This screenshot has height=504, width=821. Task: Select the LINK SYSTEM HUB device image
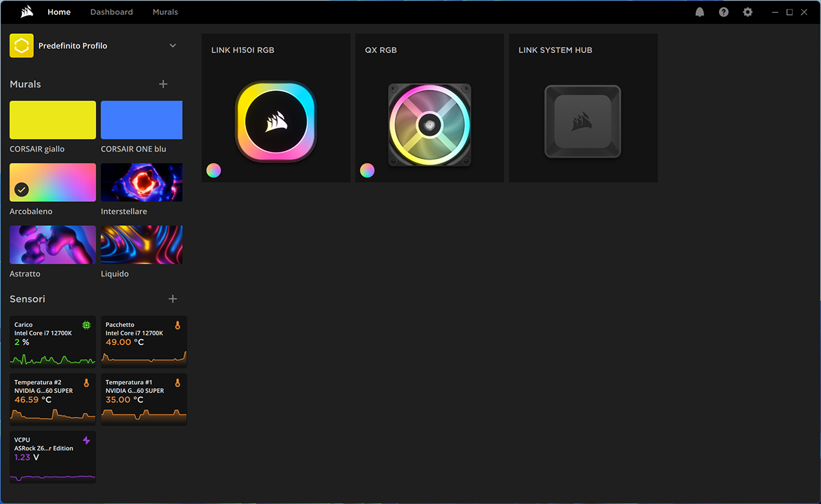coord(582,122)
